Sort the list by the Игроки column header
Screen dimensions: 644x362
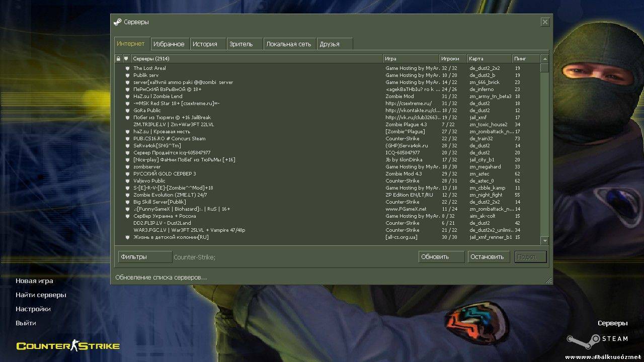(x=452, y=59)
